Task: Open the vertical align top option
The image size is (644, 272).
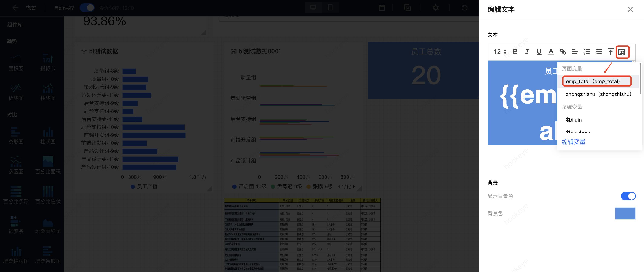Action: [x=610, y=52]
